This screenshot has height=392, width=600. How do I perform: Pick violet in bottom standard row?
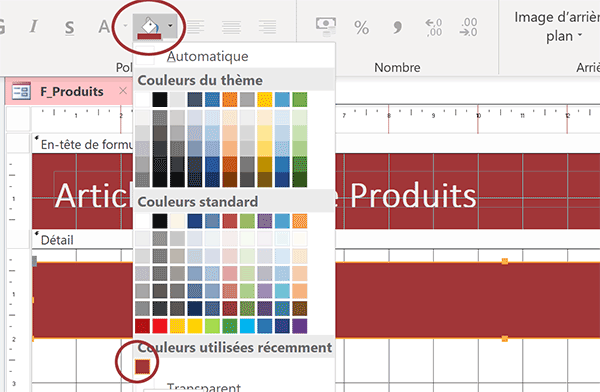pos(300,326)
